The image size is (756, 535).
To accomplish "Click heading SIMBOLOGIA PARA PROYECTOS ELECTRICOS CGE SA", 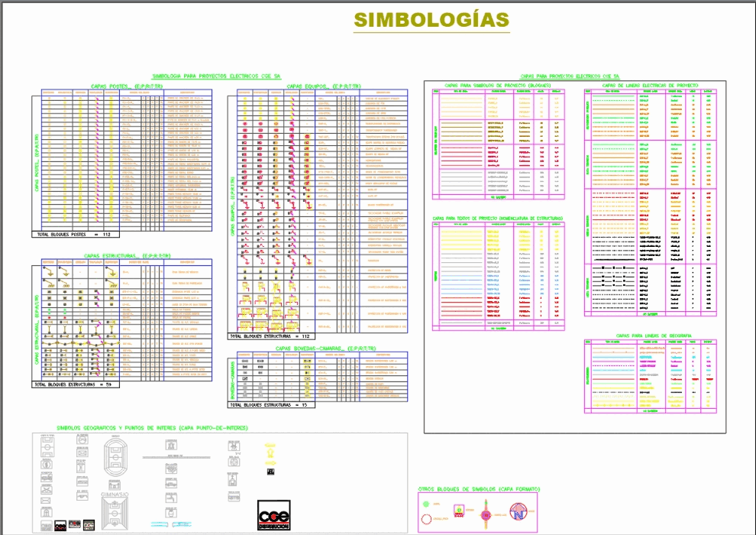I will point(216,76).
